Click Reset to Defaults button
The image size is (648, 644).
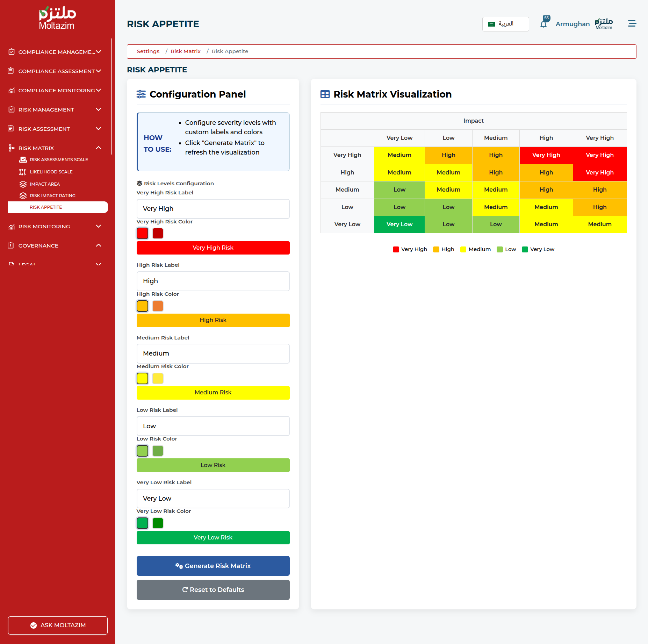click(213, 590)
